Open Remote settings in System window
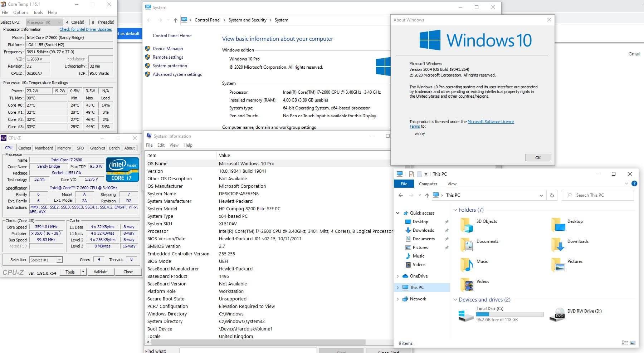The image size is (644, 353). (168, 57)
